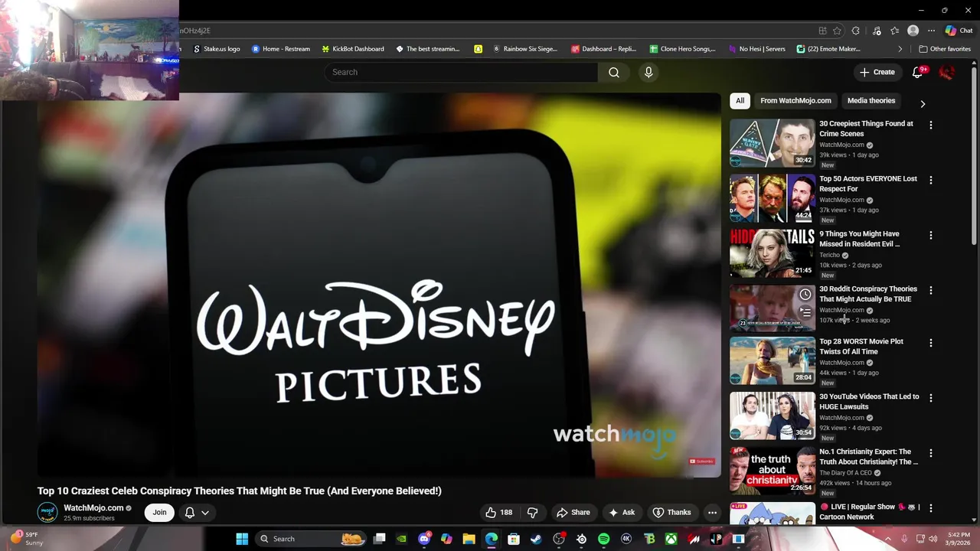Open Steam from the taskbar

pyautogui.click(x=536, y=539)
